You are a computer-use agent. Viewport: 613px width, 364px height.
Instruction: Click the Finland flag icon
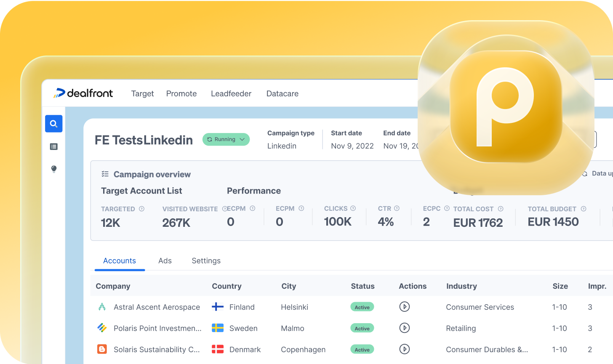(218, 307)
